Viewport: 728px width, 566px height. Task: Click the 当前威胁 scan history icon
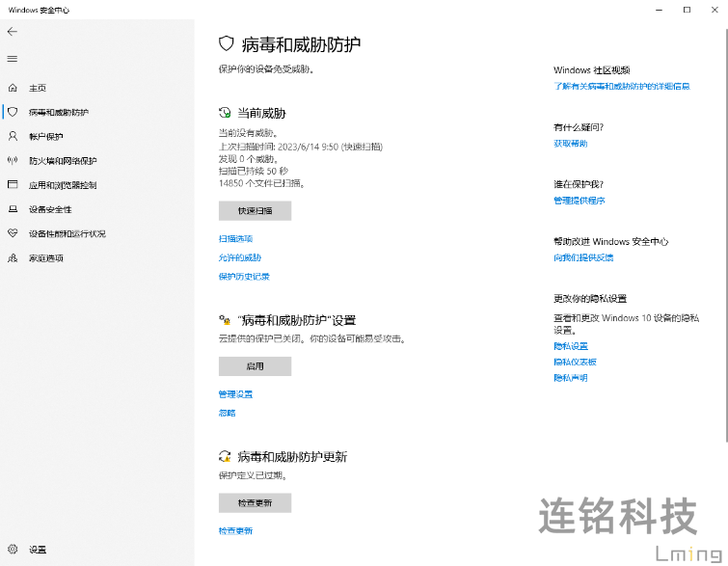click(x=225, y=113)
